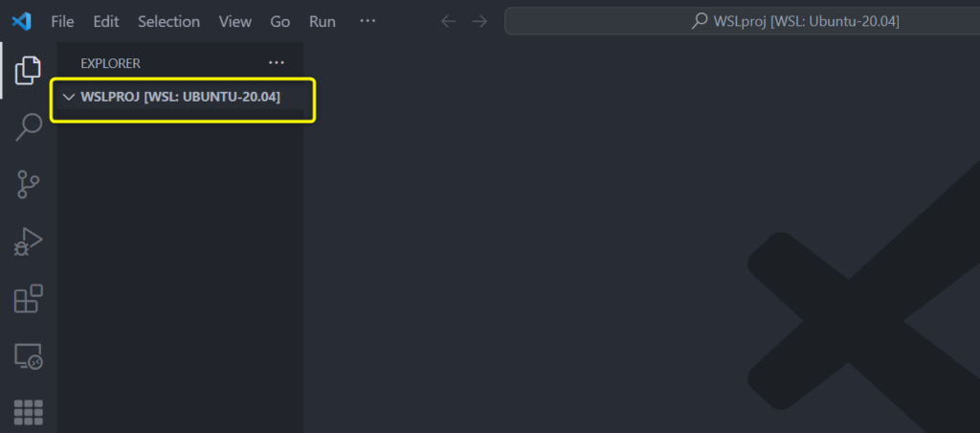Click the VS Code logo icon
The image size is (980, 433).
point(21,21)
